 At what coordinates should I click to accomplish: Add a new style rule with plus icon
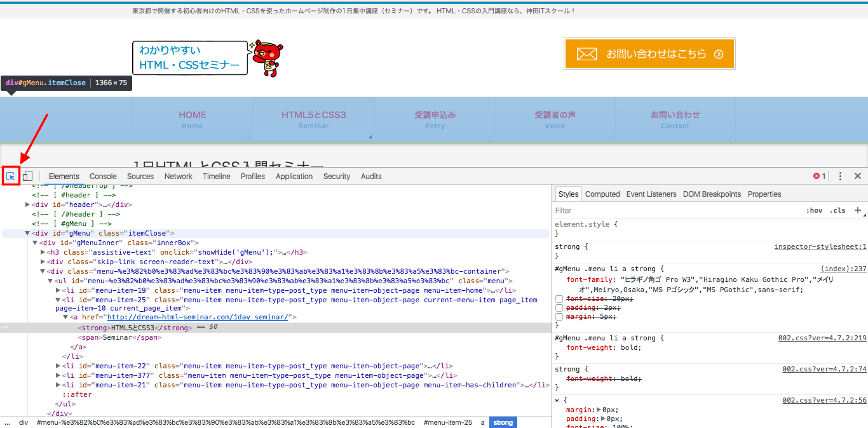(858, 210)
